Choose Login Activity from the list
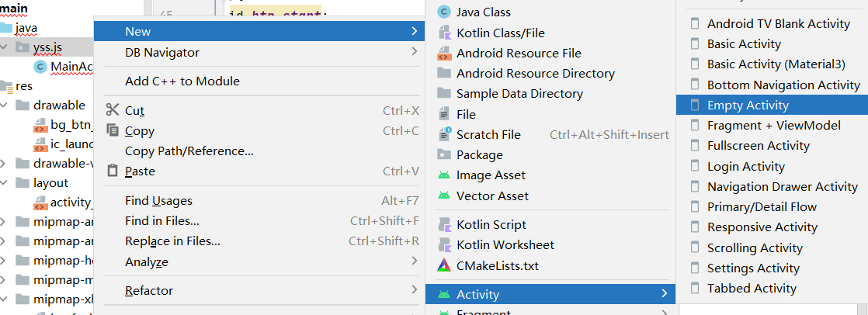Screen dimensions: 868x315 [x=745, y=166]
